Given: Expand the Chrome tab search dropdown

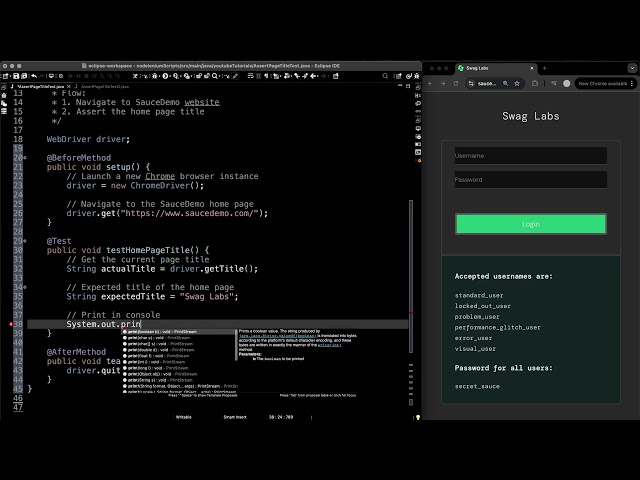Looking at the screenshot, I should click(x=632, y=68).
